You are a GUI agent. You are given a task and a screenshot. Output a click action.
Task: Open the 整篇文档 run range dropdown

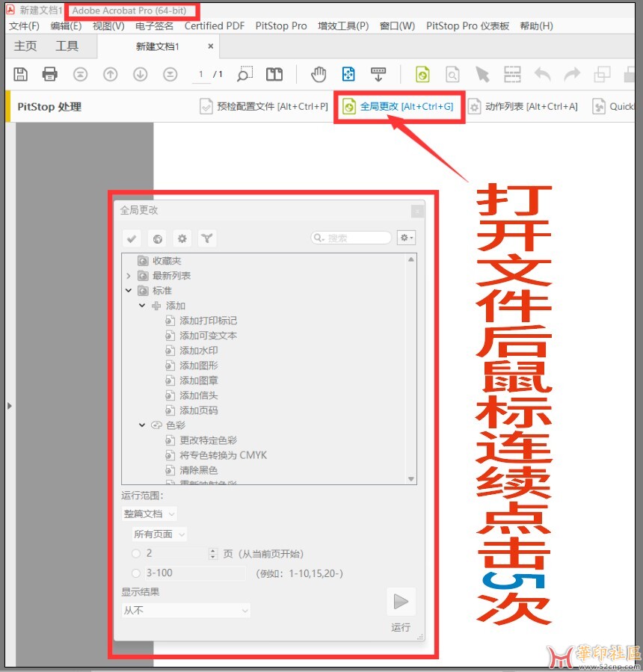click(150, 514)
